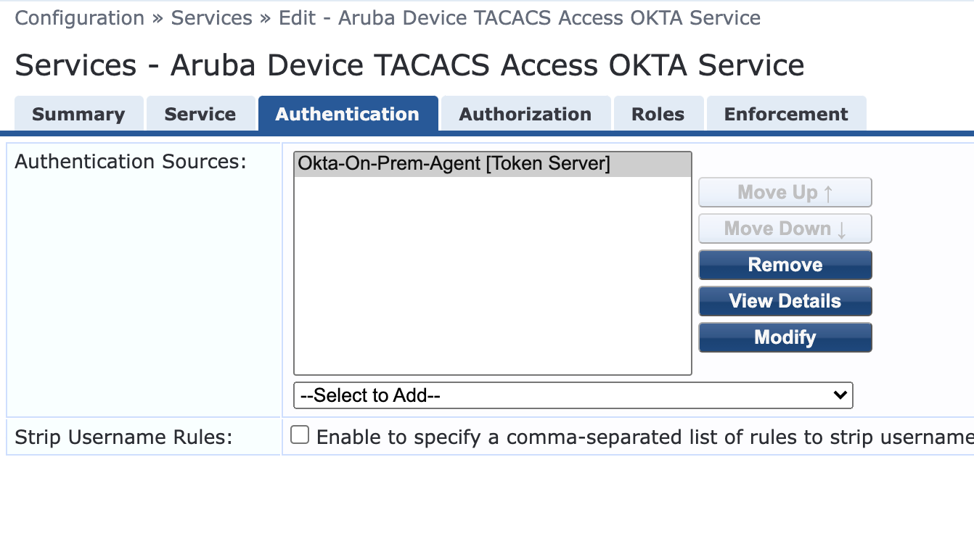Expand the authentication source picker

pos(573,395)
